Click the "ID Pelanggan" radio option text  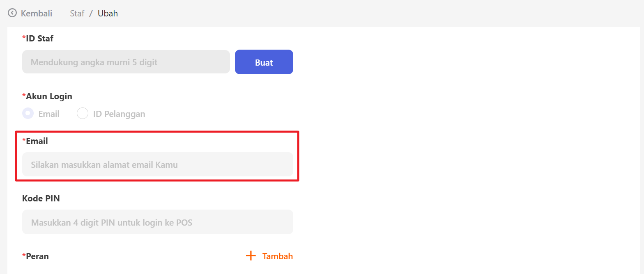(x=119, y=114)
